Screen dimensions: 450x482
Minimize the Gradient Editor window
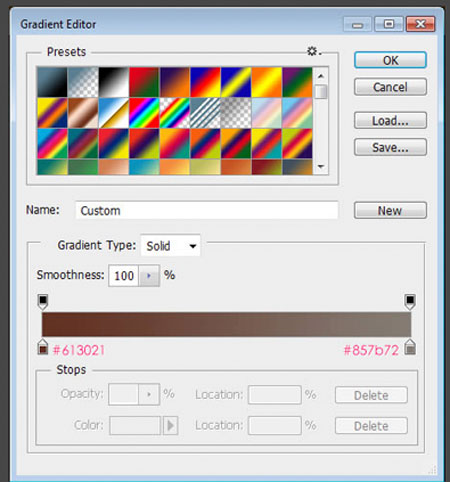358,24
